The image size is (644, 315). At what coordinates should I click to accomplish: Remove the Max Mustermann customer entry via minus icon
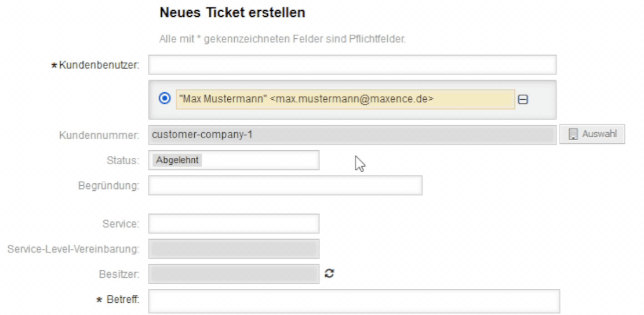point(523,99)
